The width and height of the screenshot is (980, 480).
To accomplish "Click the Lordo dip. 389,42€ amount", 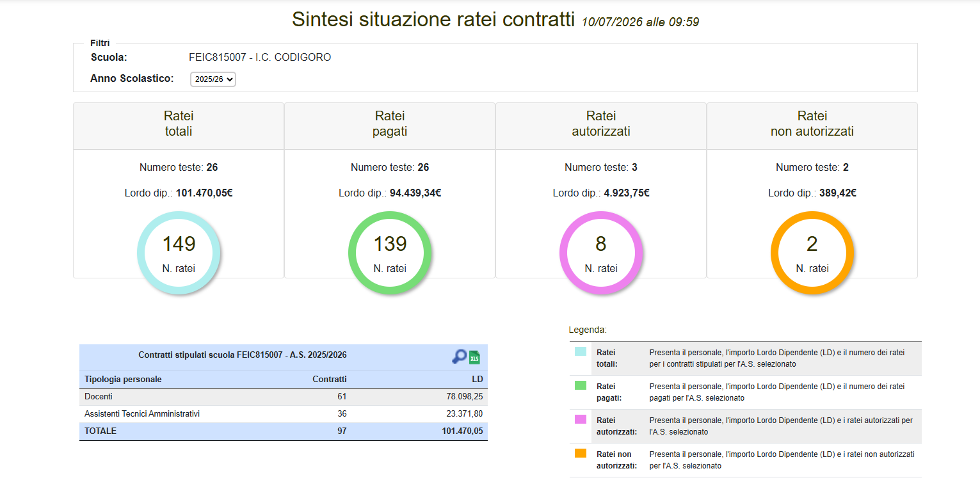I will [838, 193].
